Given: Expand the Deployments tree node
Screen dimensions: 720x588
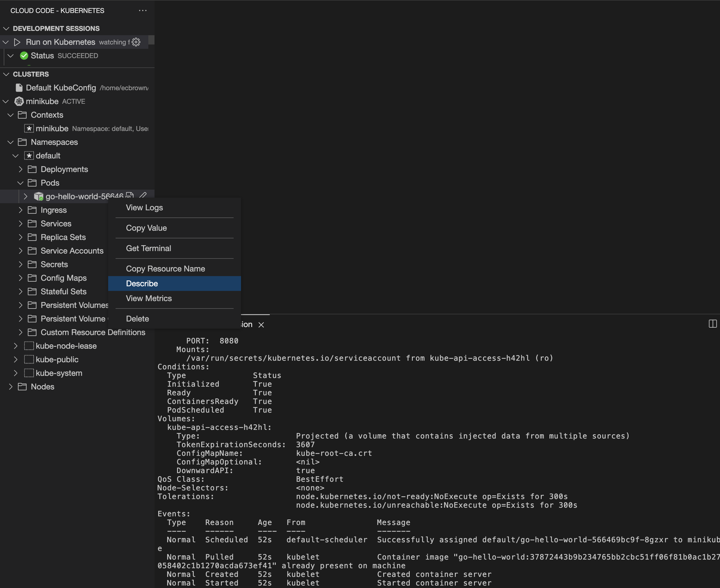Looking at the screenshot, I should [21, 169].
